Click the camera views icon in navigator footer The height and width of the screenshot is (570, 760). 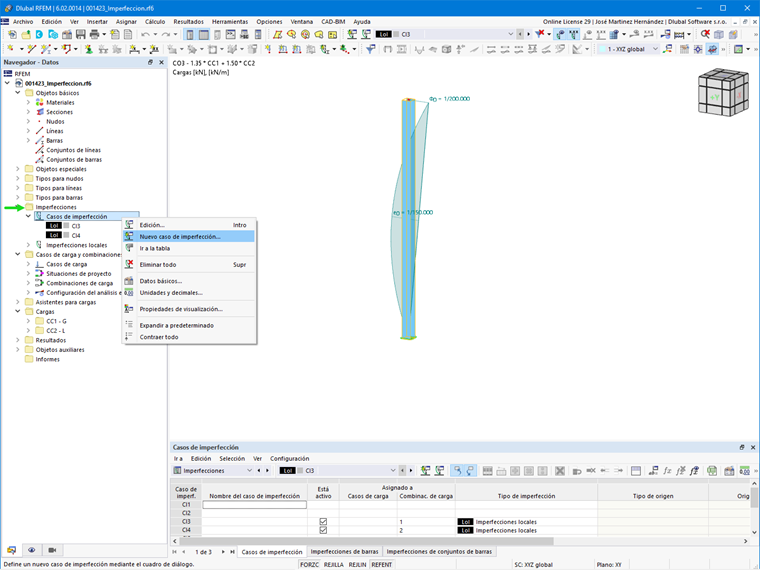tap(52, 550)
